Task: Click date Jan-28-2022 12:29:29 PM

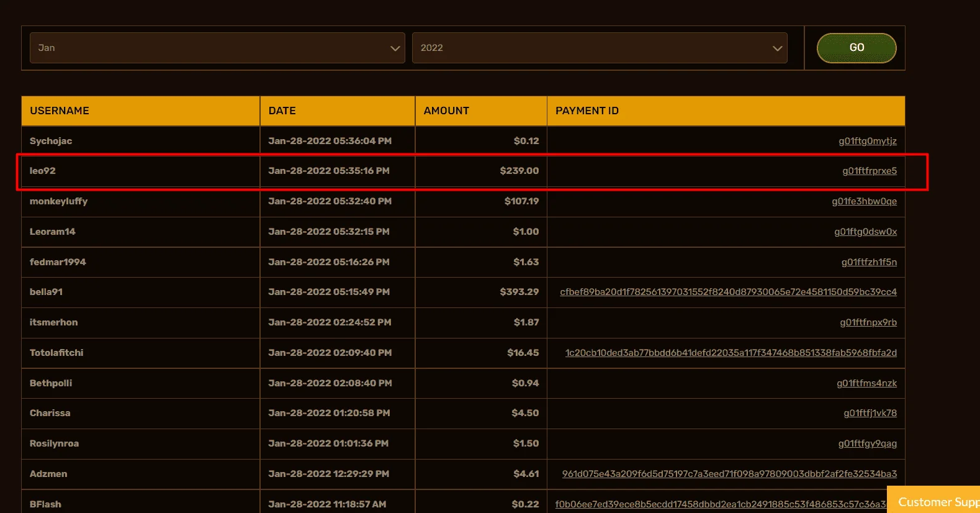Action: coord(328,474)
